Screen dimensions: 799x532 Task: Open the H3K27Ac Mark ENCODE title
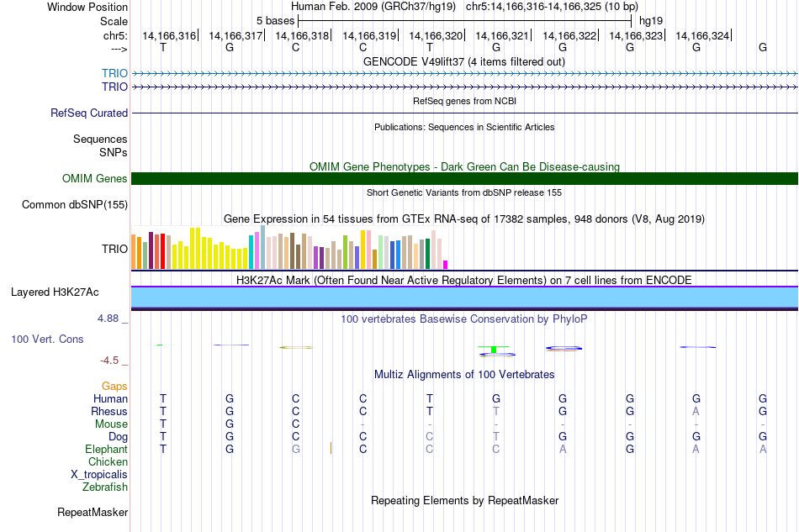[x=464, y=280]
